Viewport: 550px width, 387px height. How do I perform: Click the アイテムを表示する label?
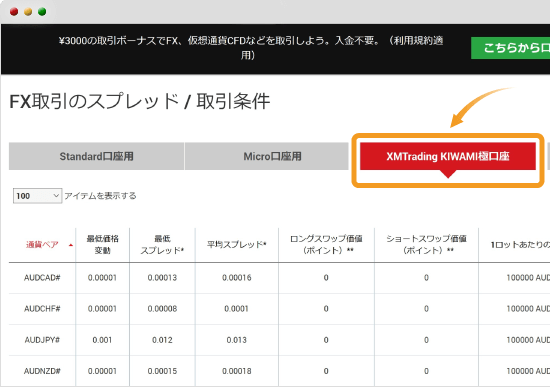pyautogui.click(x=100, y=196)
